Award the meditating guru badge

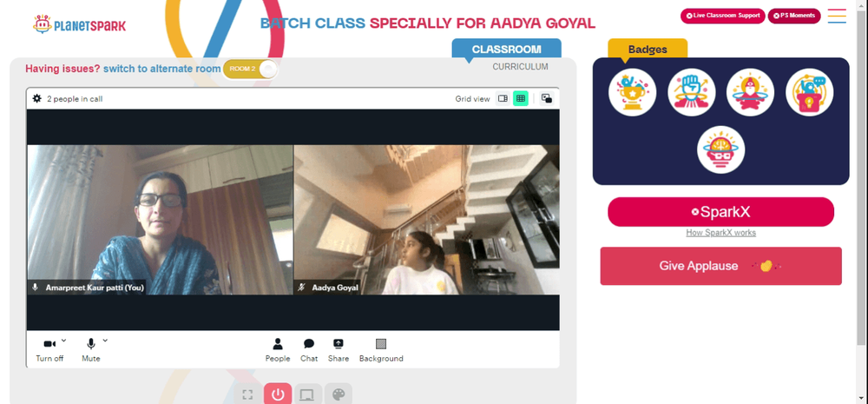click(x=750, y=92)
